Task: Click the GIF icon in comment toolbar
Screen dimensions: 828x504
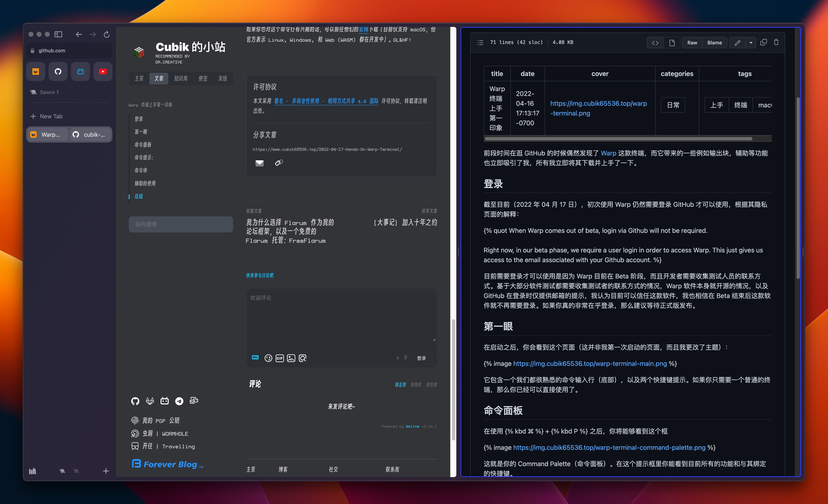Action: pos(280,358)
